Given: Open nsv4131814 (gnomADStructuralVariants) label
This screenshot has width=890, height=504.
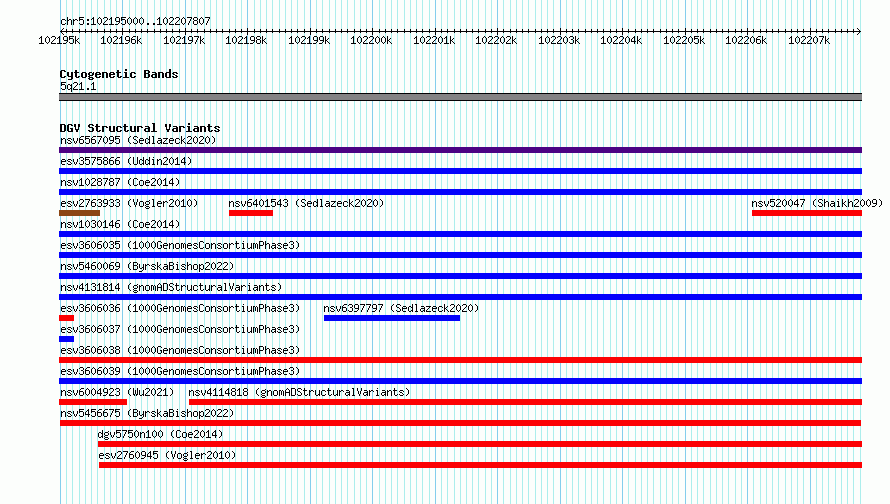Looking at the screenshot, I should (x=171, y=287).
